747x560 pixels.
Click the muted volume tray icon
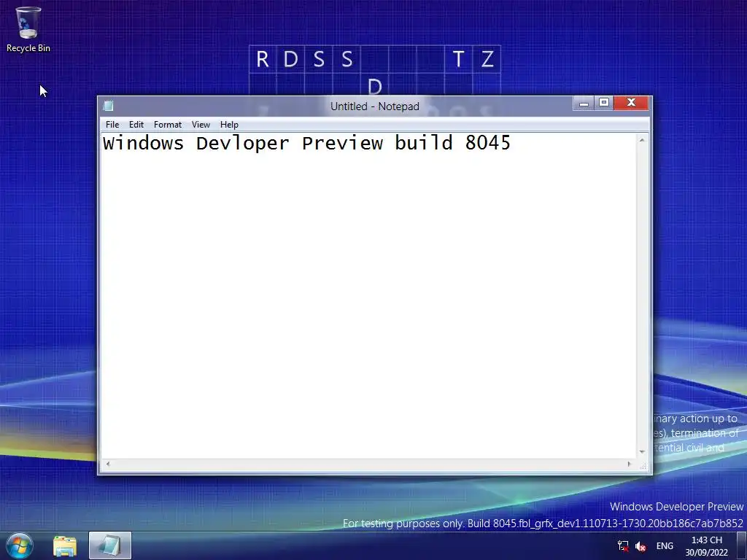[640, 546]
